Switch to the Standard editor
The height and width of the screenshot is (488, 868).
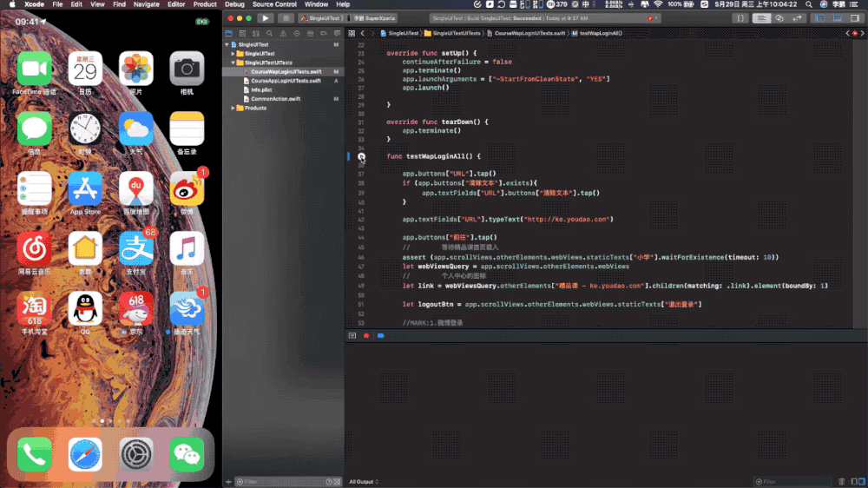pyautogui.click(x=762, y=18)
